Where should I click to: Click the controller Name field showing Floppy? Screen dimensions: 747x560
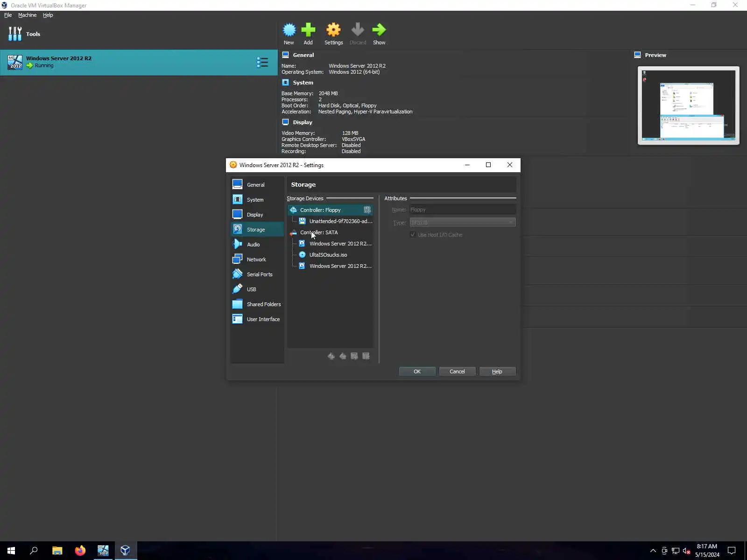(x=463, y=210)
